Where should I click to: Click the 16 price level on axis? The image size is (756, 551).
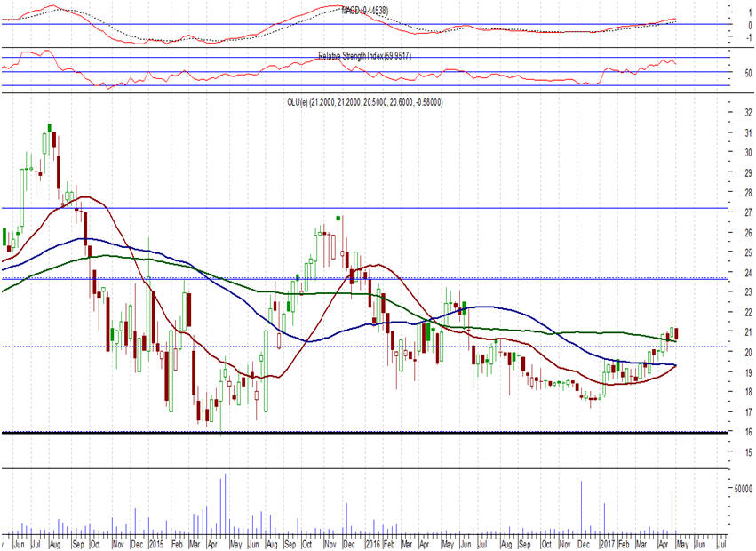[725, 433]
